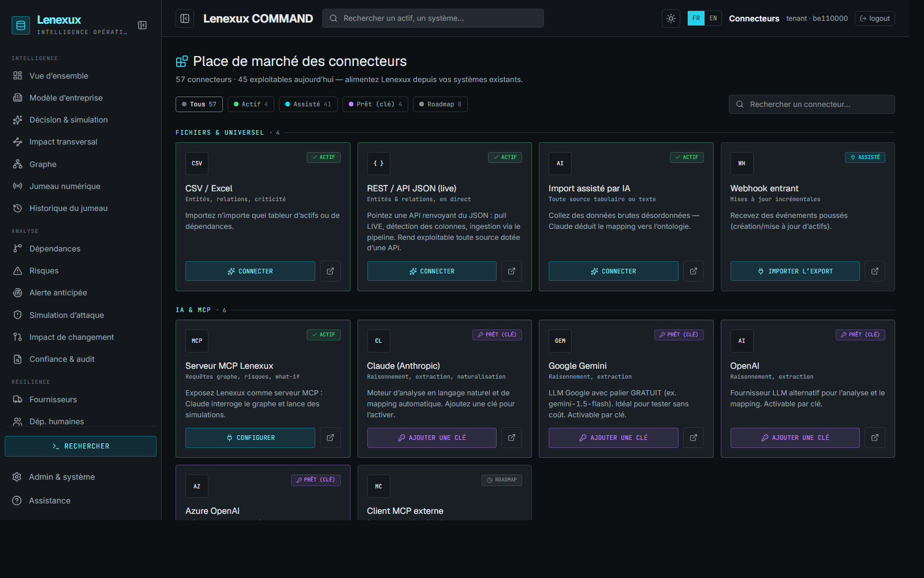Image resolution: width=924 pixels, height=578 pixels.
Task: Open Historique du jumeau
Action: pyautogui.click(x=80, y=208)
